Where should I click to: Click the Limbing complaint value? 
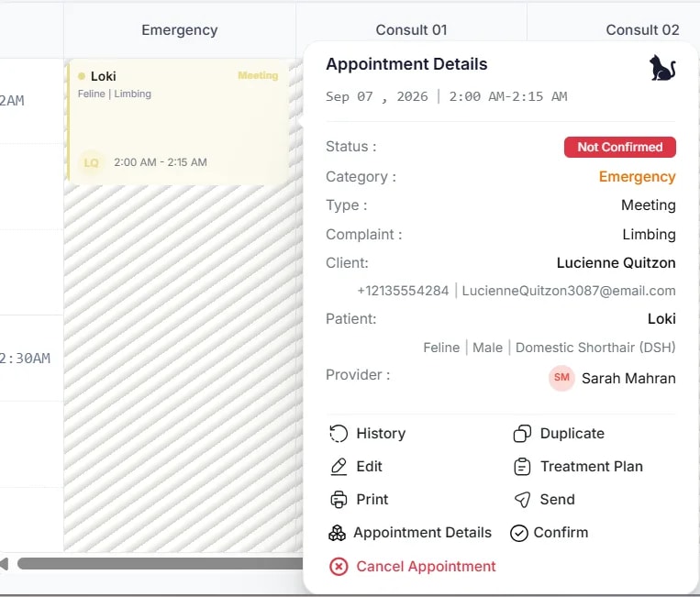click(x=649, y=234)
